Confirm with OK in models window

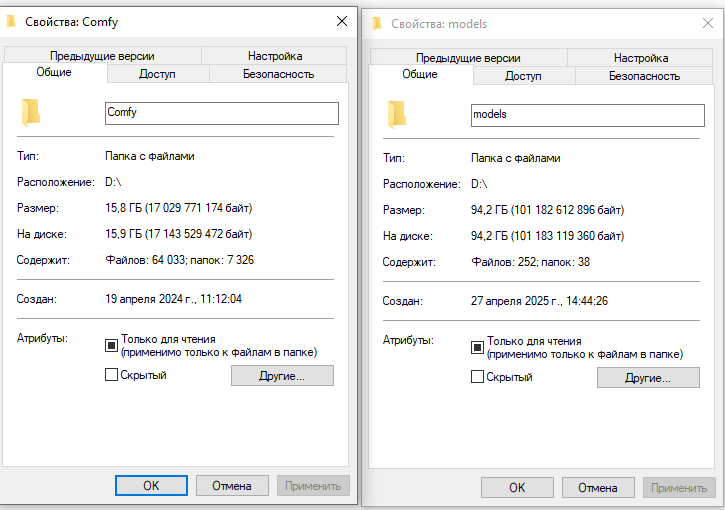click(x=517, y=487)
